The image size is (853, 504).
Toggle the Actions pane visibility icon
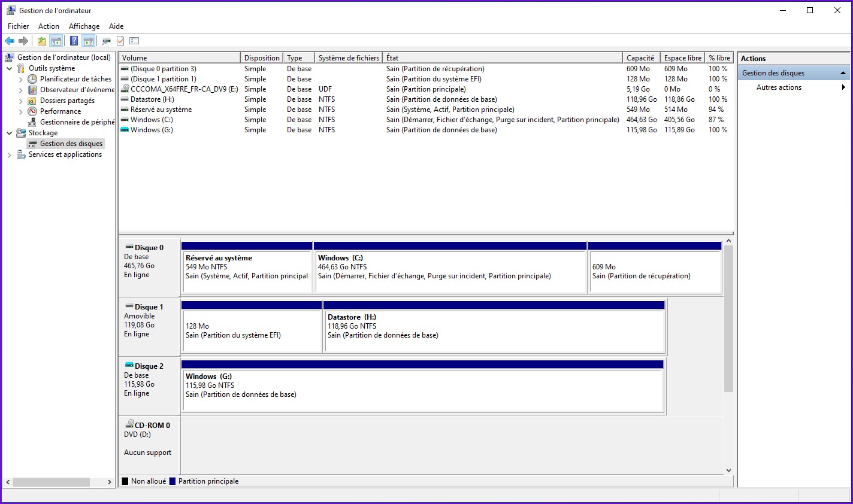click(88, 41)
